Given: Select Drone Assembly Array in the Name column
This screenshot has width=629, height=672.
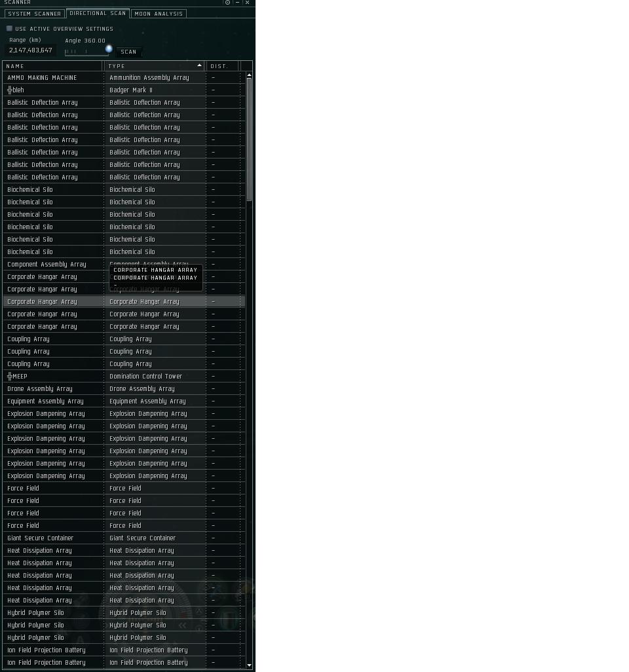Looking at the screenshot, I should click(x=40, y=388).
